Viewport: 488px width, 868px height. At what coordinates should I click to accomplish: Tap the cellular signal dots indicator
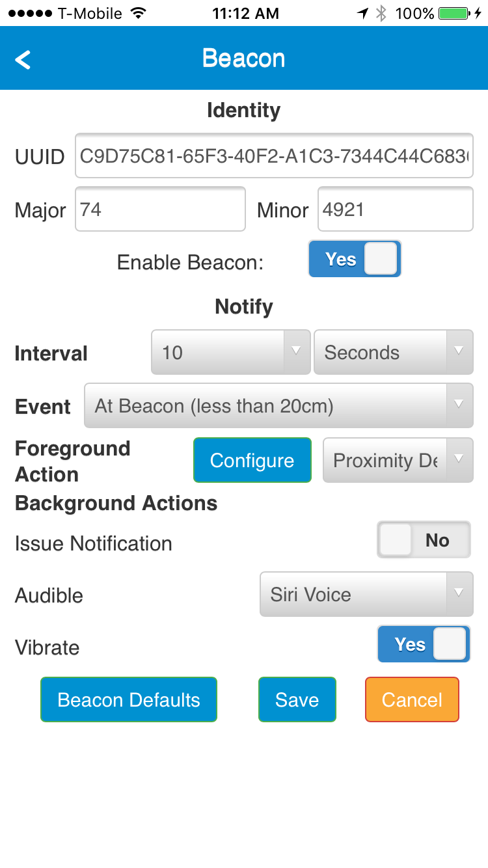pyautogui.click(x=29, y=13)
